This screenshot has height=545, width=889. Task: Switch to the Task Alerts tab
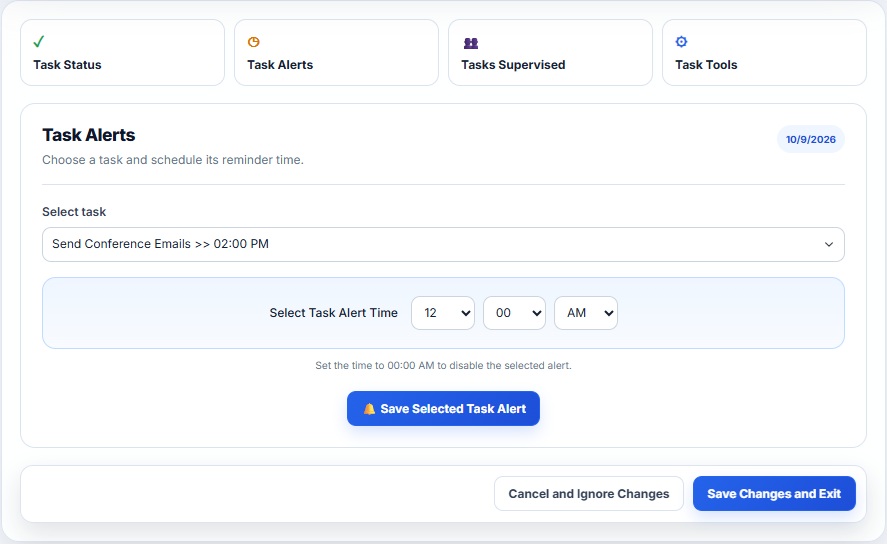tap(336, 53)
